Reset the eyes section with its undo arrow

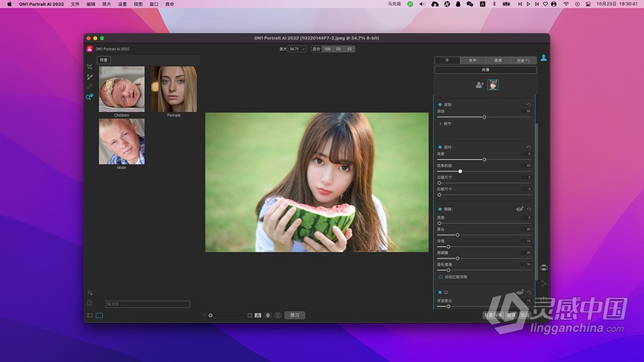(x=529, y=209)
